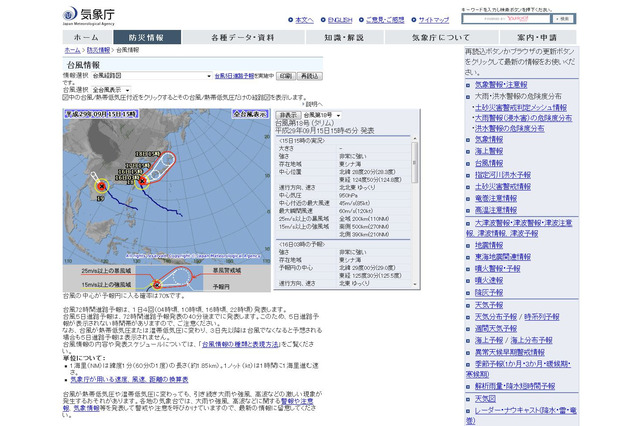The image size is (640, 426).
Task: Open the 案内・申請 navigation tab
Action: tap(537, 37)
